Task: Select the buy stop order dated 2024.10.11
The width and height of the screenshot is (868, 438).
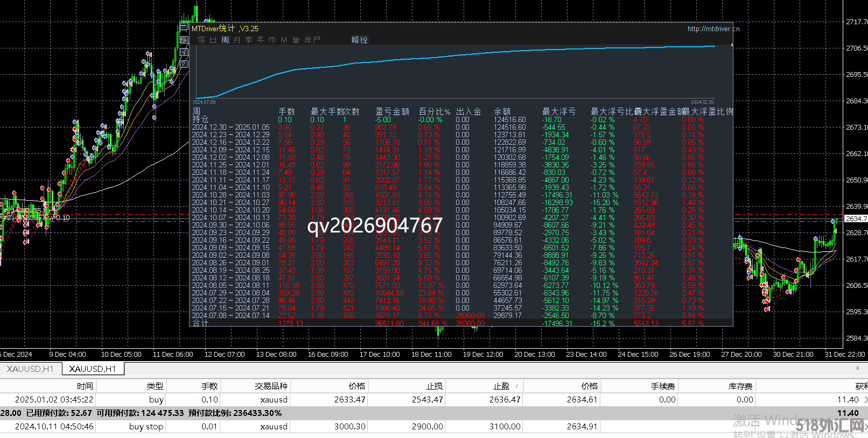Action: [434, 426]
